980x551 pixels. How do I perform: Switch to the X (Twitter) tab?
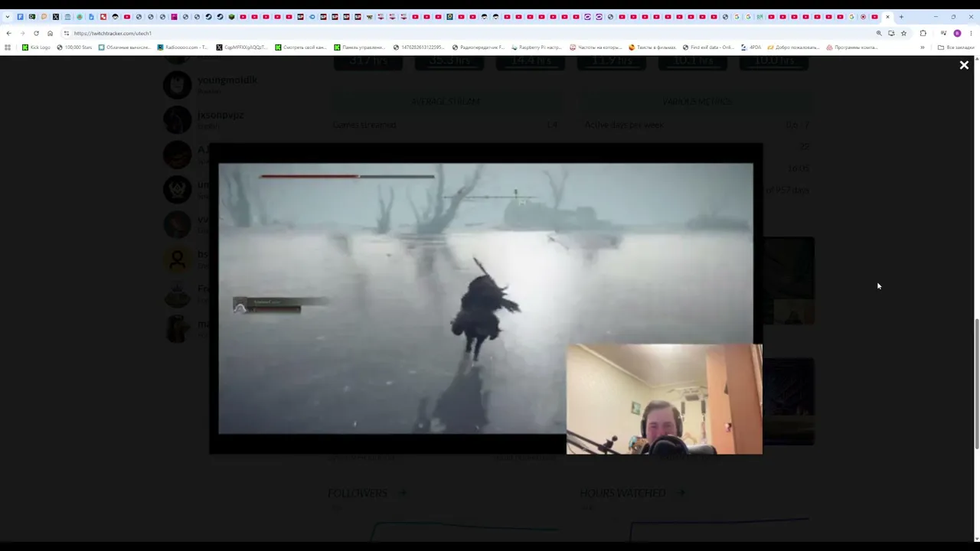(56, 17)
